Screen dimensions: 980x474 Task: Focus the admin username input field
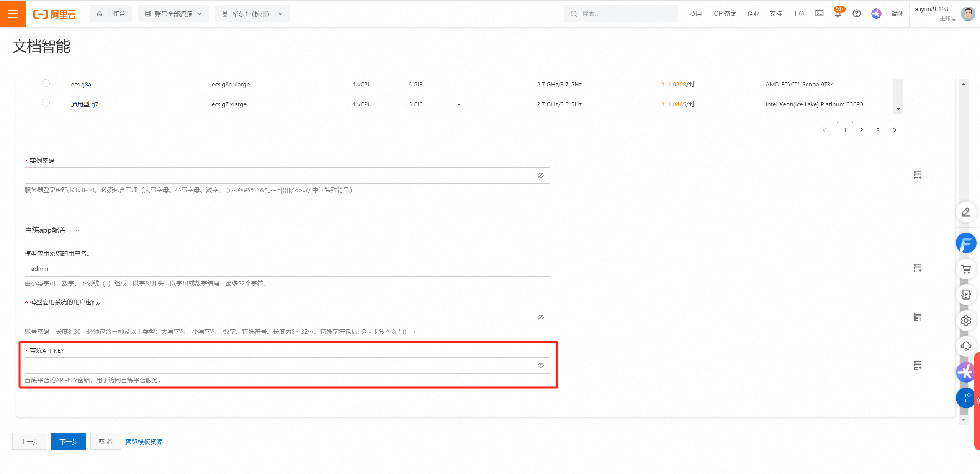(x=287, y=269)
